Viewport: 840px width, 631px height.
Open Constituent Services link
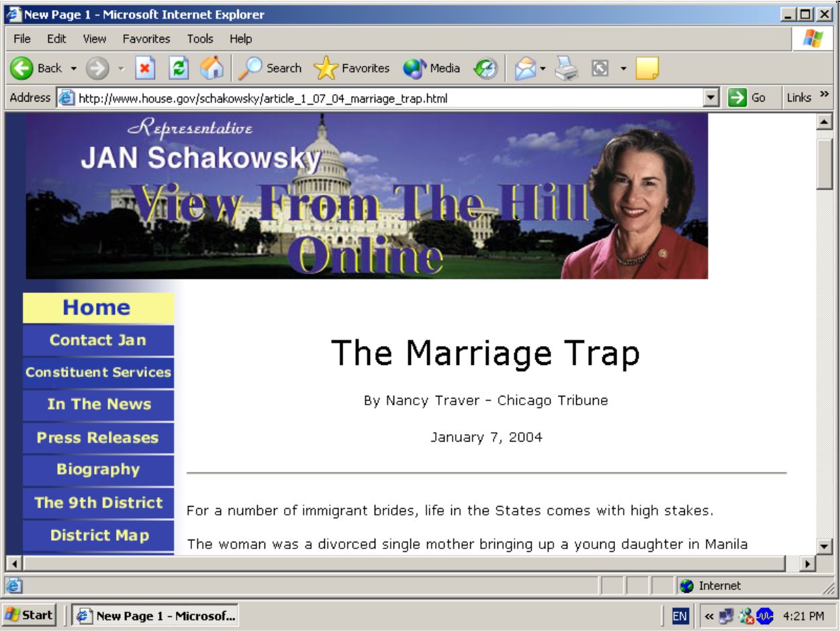point(98,372)
